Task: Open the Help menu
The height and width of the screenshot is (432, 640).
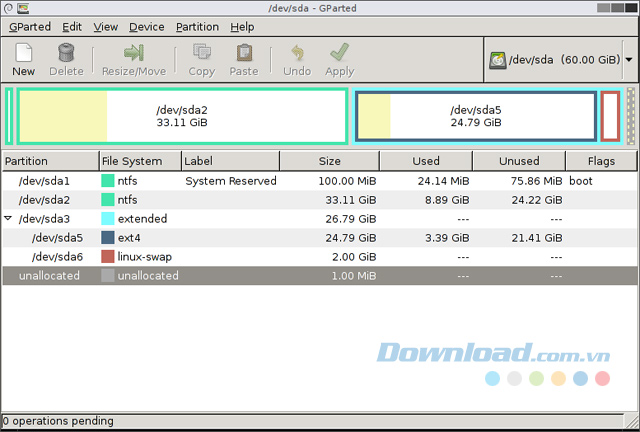Action: [x=242, y=27]
